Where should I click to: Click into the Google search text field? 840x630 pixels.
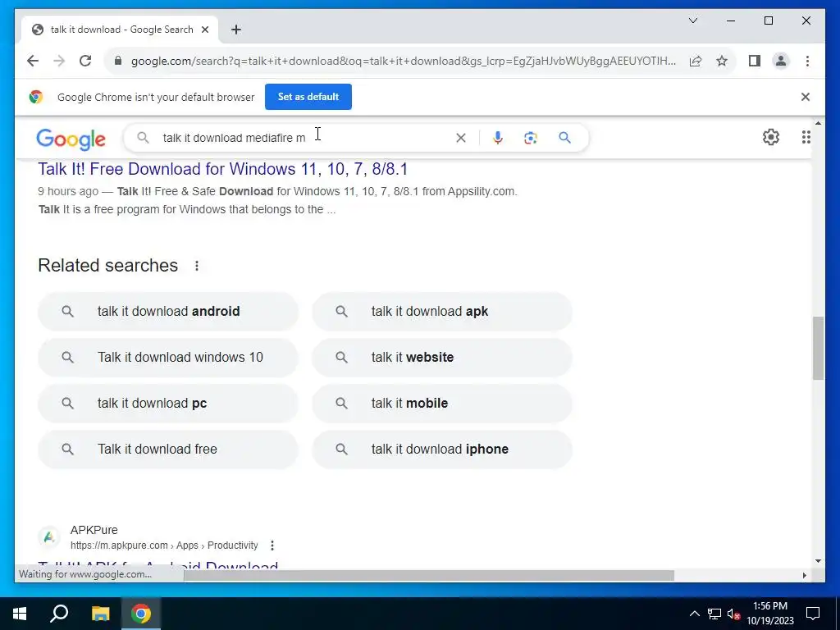click(305, 138)
